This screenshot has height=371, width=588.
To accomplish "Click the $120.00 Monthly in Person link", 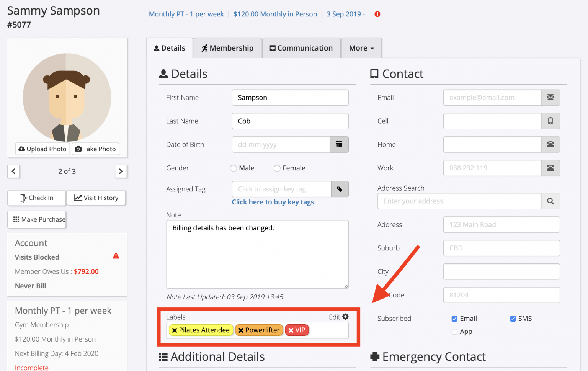I will pyautogui.click(x=275, y=14).
